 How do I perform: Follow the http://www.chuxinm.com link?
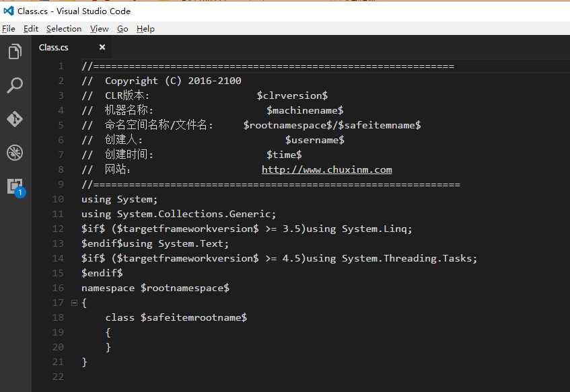click(327, 169)
